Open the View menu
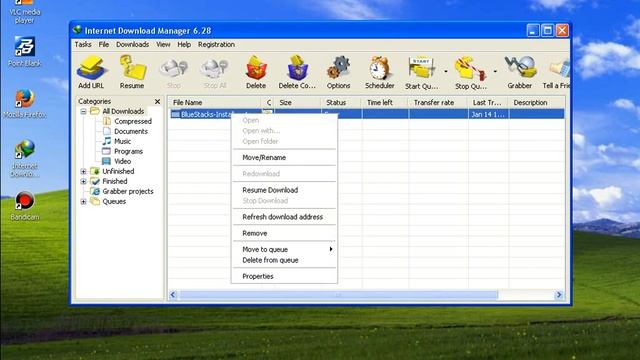Viewport: 640px width, 360px height. point(163,44)
